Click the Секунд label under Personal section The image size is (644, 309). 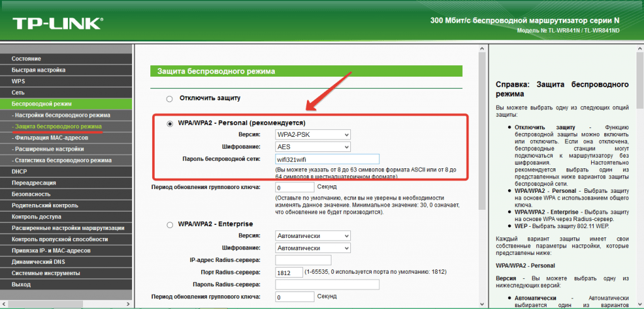coord(327,187)
